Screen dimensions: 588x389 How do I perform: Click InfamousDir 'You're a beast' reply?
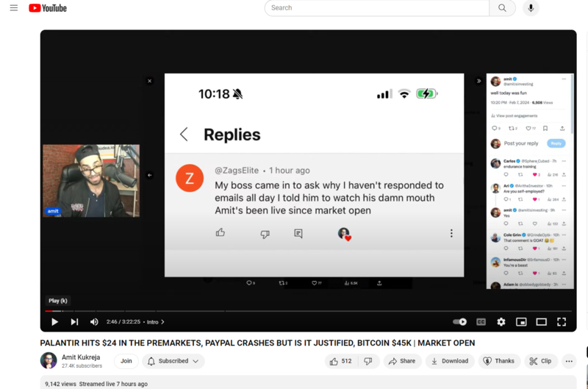[515, 265]
